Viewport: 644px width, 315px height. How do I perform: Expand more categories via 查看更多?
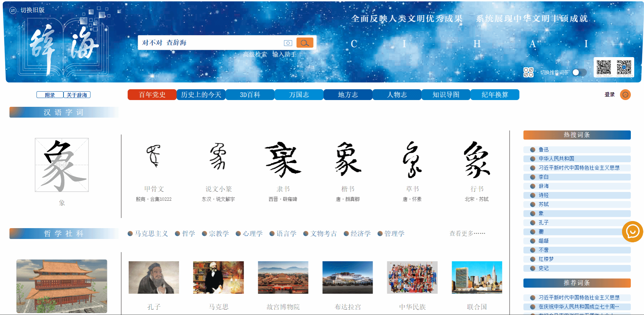[467, 234]
